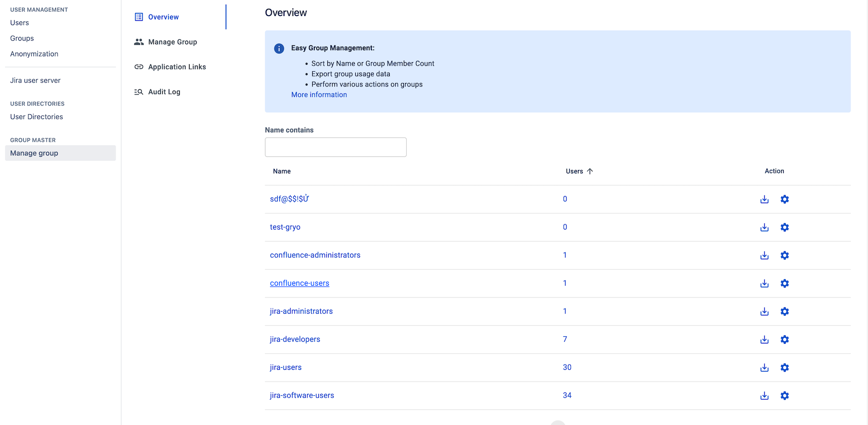Open gear menu for jira-users
Viewport: 868px width, 425px height.
click(x=785, y=367)
